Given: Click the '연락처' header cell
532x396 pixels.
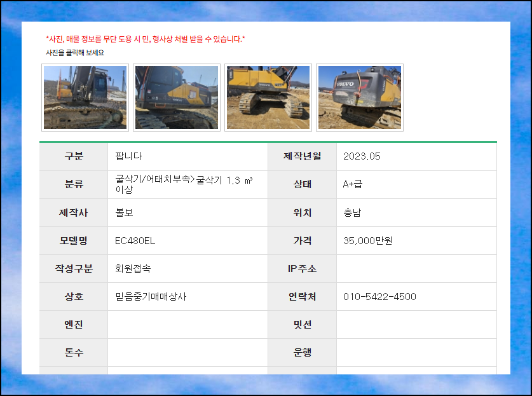Looking at the screenshot, I should click(x=303, y=297).
